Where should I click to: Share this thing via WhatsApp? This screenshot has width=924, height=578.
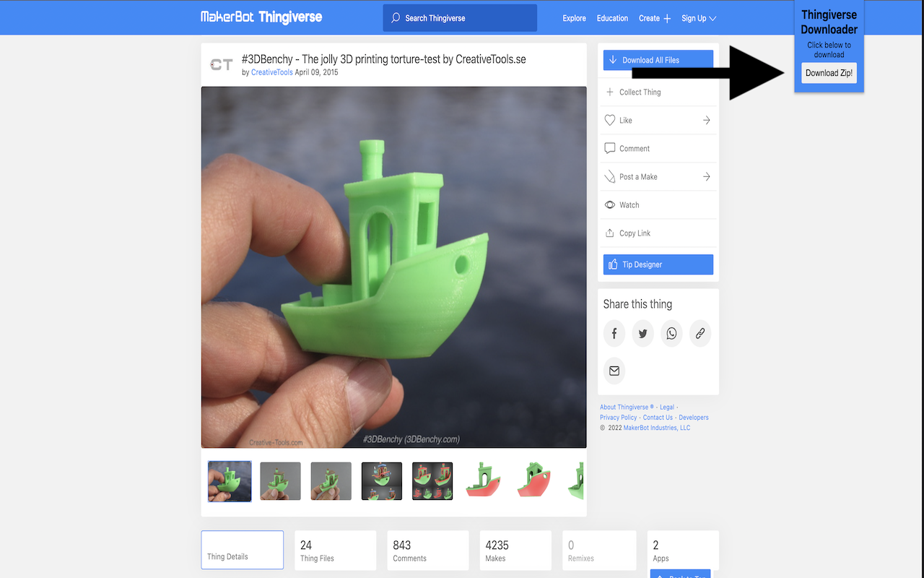pos(671,333)
